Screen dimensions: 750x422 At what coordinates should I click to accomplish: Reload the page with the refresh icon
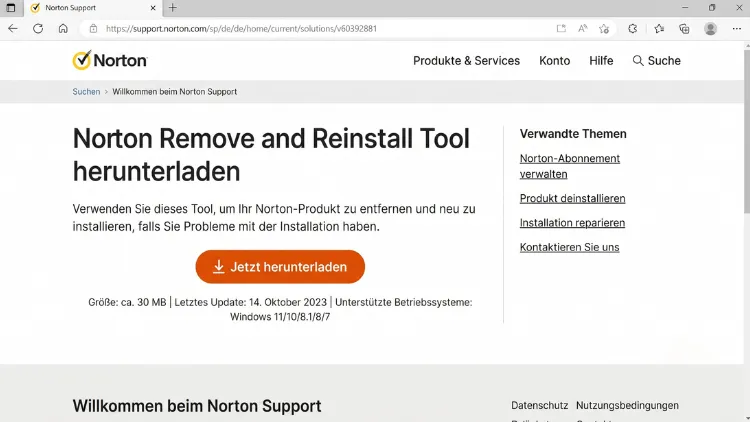38,29
